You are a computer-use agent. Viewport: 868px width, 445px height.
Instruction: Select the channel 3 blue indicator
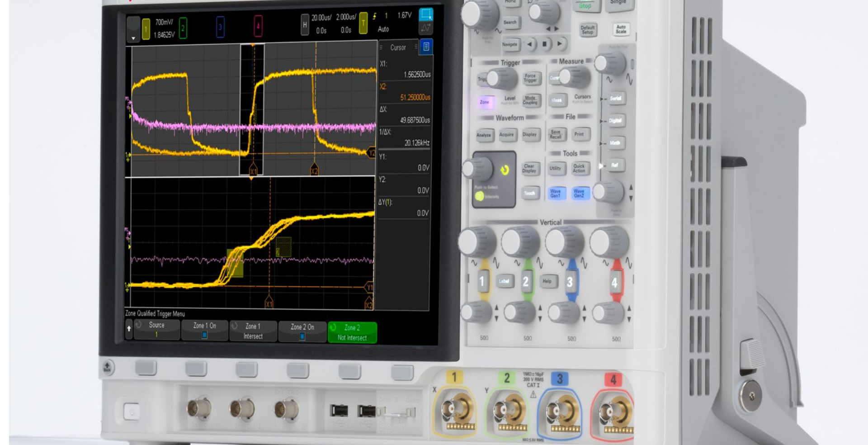[220, 27]
